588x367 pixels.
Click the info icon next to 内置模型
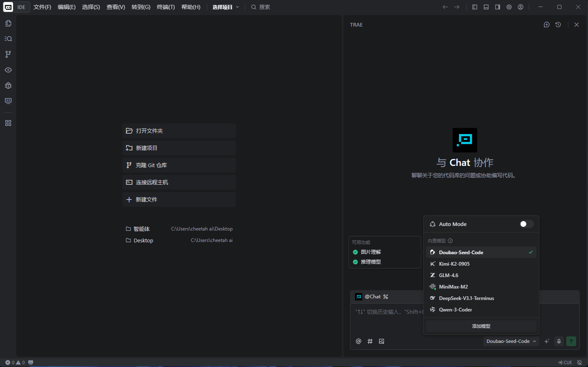(x=450, y=241)
